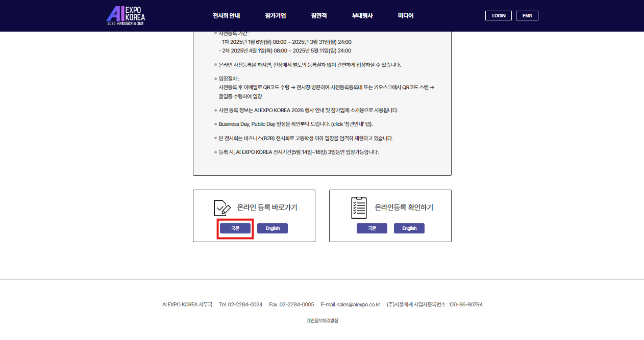
Task: Click the 온라인 등록 바로가기 heading
Action: [267, 207]
